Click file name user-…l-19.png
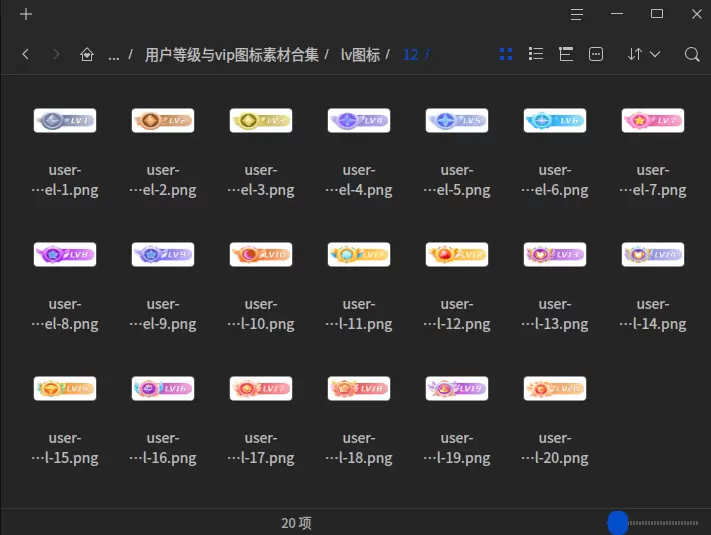The height and width of the screenshot is (535, 711). [x=457, y=448]
